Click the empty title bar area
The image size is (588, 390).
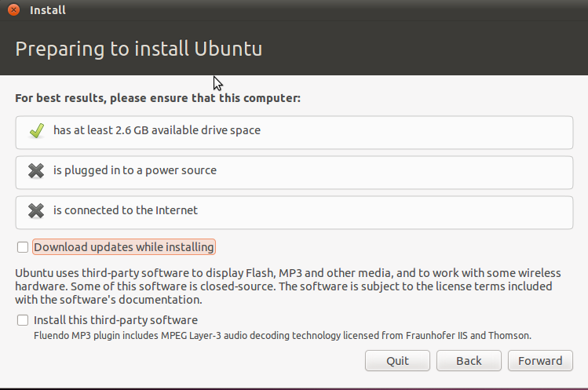327,10
